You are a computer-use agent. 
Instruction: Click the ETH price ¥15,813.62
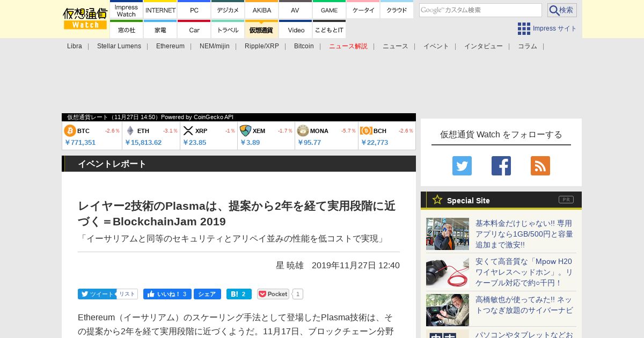click(143, 143)
